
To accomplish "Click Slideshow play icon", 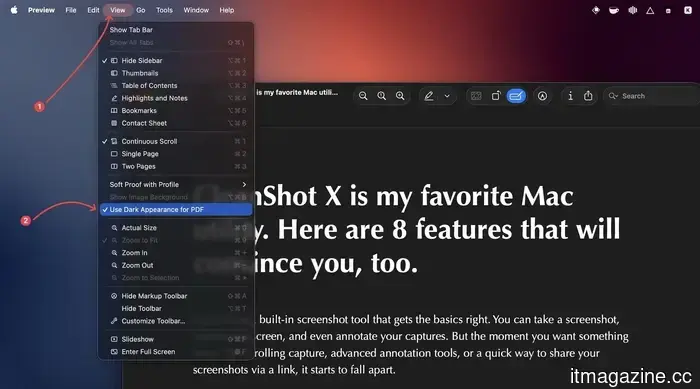I will pyautogui.click(x=114, y=339).
